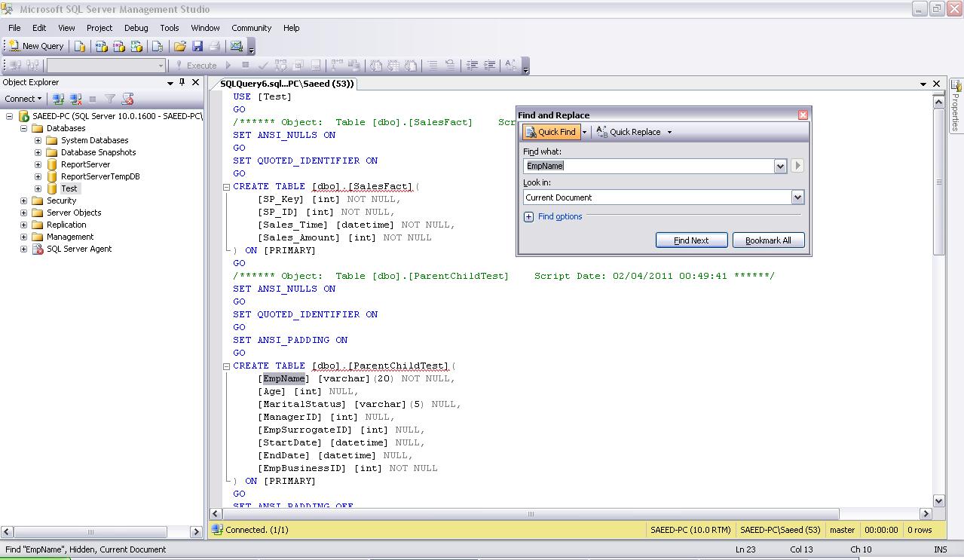Click the Connect Object Explorer icon
964x560 pixels.
(x=58, y=99)
